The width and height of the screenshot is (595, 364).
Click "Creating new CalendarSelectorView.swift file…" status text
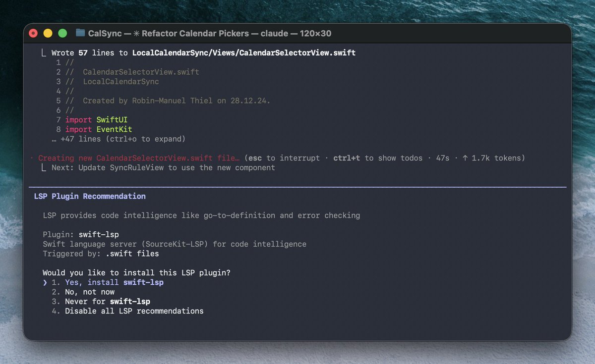[139, 158]
